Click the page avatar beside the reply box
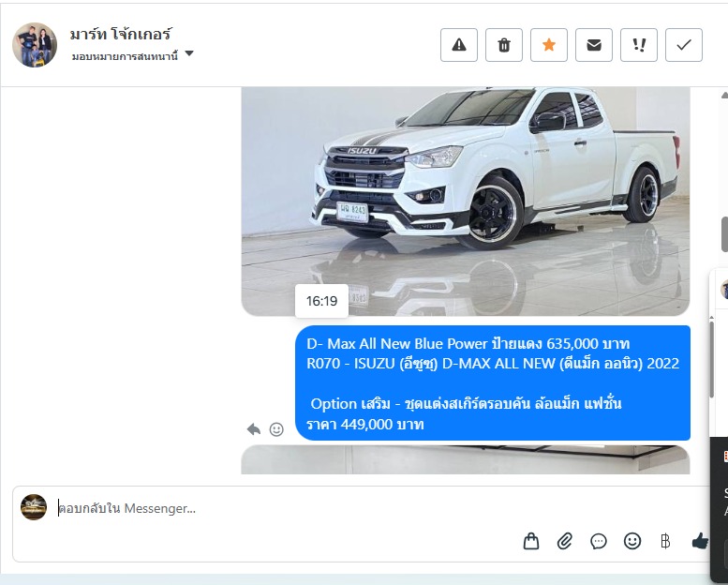 [34, 507]
